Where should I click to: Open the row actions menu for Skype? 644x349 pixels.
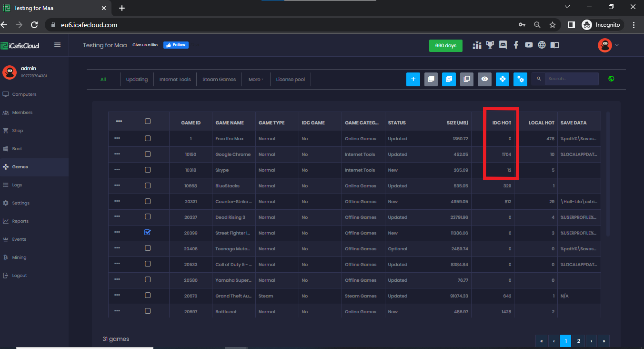[x=117, y=170]
